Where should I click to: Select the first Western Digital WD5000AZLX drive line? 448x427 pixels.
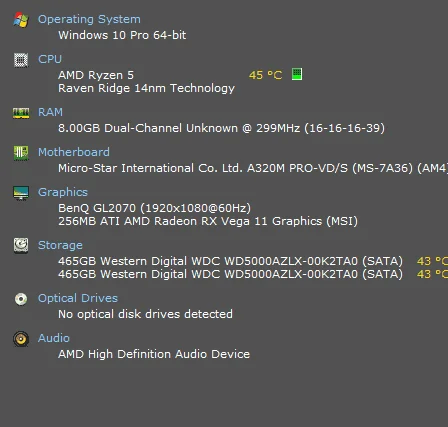click(x=230, y=261)
